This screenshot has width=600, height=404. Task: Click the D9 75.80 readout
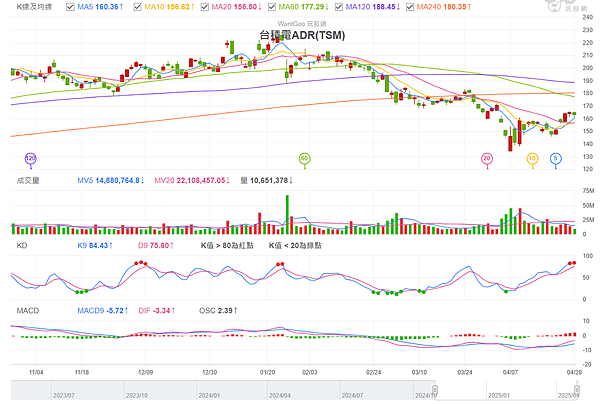(156, 246)
